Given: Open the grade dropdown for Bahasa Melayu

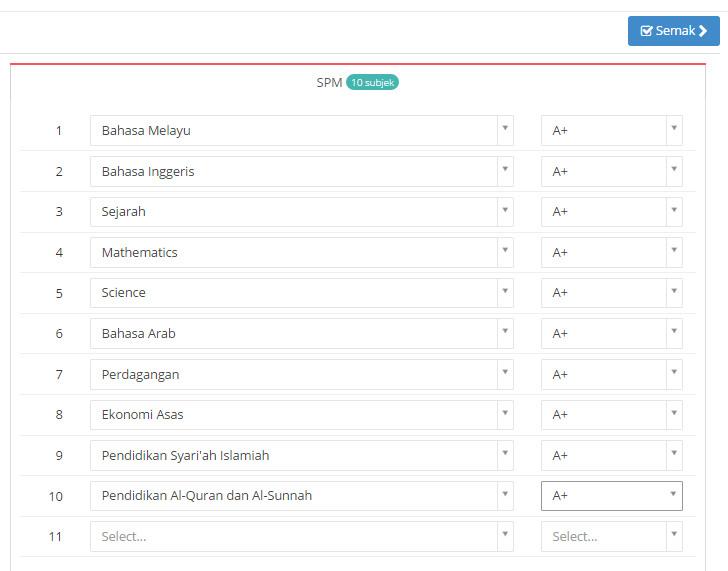Looking at the screenshot, I should point(611,130).
